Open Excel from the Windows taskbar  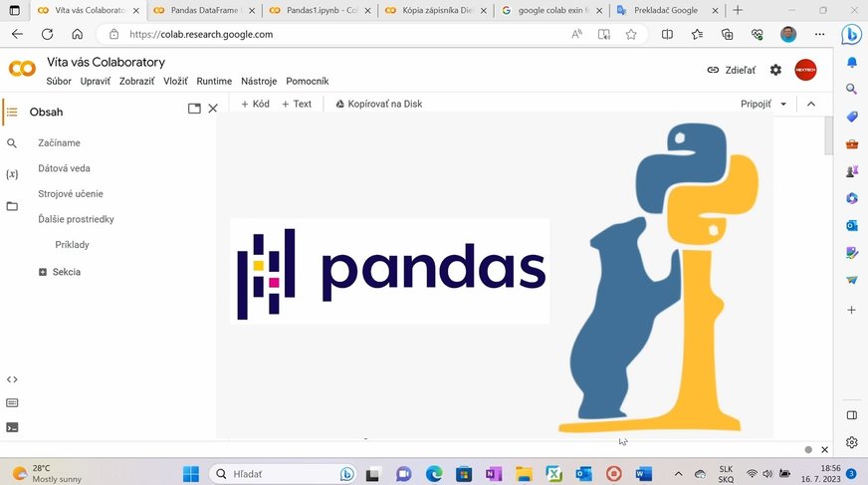tap(552, 473)
